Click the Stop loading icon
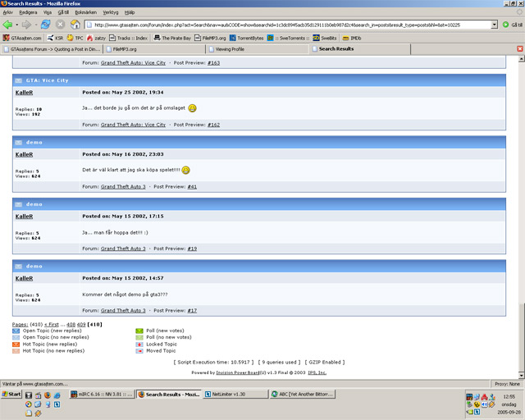This screenshot has height=420, width=525. pos(60,25)
